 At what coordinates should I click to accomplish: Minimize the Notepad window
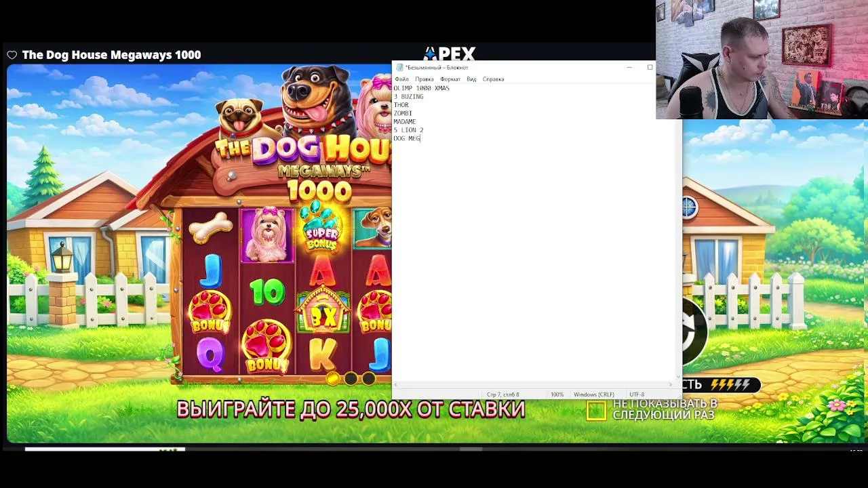point(629,67)
